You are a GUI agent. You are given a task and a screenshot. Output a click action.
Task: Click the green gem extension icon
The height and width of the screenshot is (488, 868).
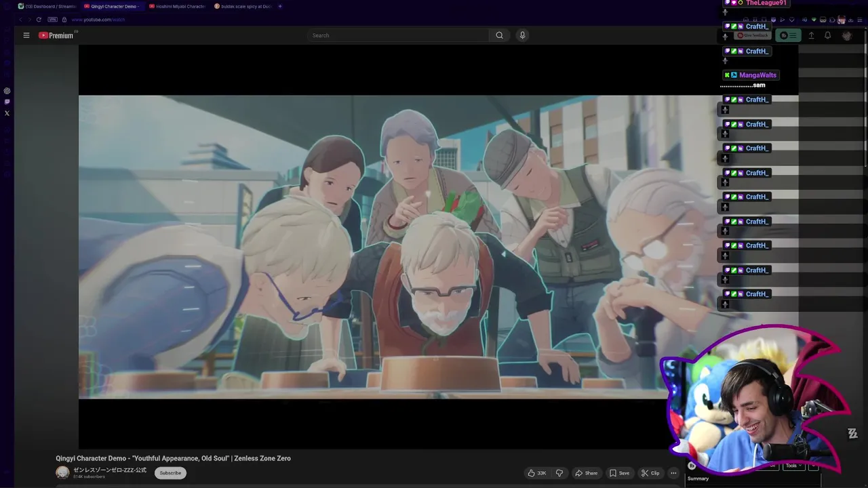[x=814, y=20]
